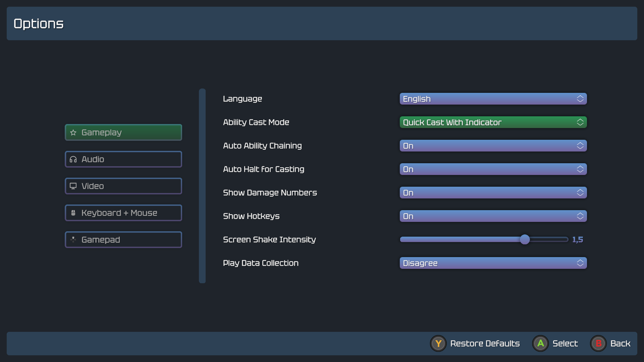Screen dimensions: 644x362
Task: Switch to the Video options tab
Action: (123, 186)
